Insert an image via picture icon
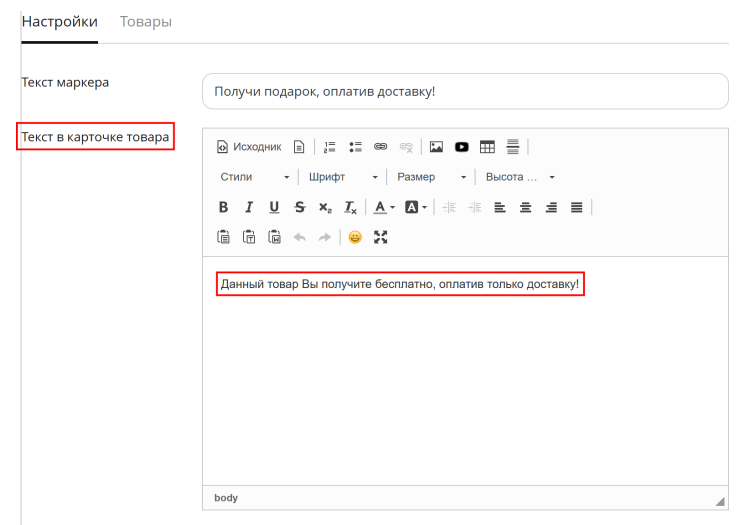Image resolution: width=740 pixels, height=525 pixels. click(x=436, y=147)
